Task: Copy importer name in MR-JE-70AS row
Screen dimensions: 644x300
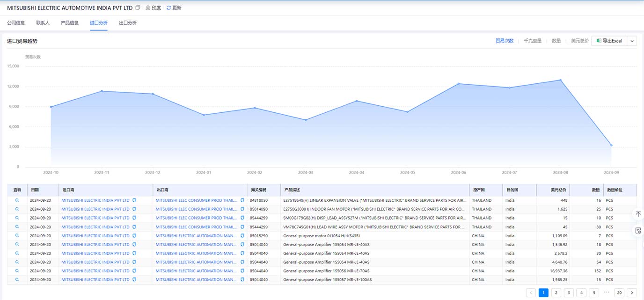Action: tap(134, 271)
